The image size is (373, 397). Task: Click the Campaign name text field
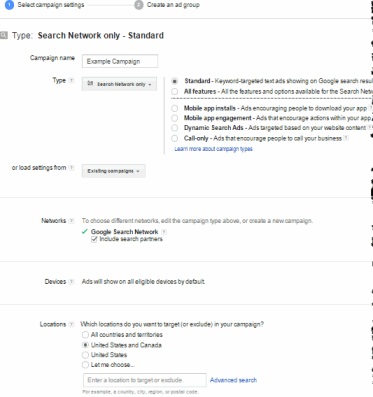[120, 61]
